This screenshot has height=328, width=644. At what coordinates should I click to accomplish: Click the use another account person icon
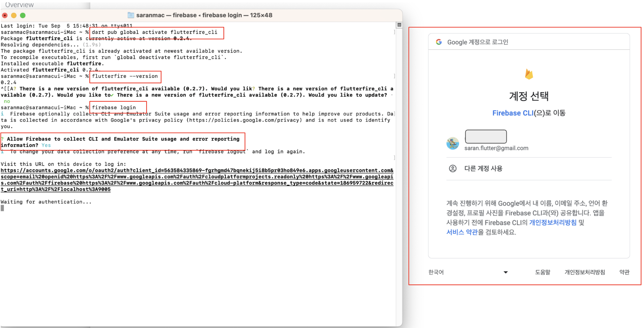pos(453,169)
